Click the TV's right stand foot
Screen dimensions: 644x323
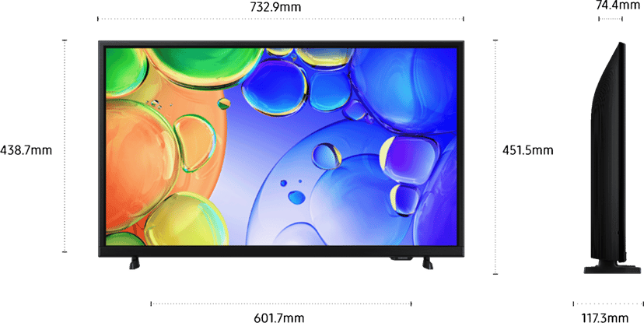(428, 263)
